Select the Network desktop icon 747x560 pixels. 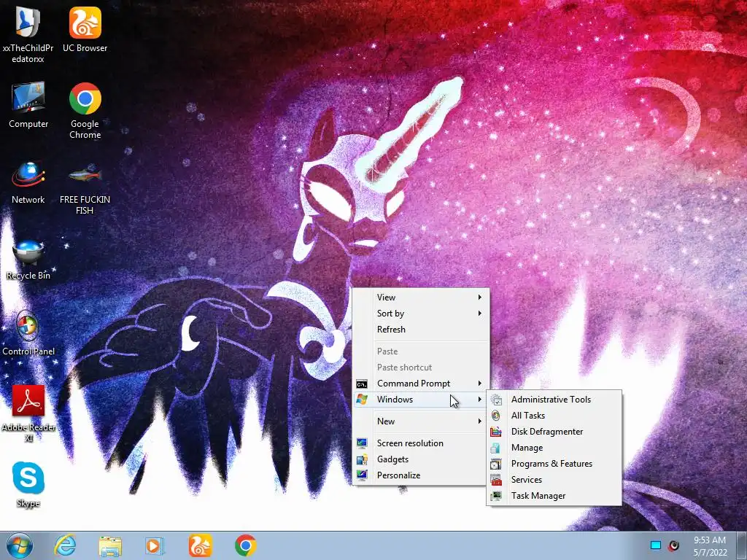pyautogui.click(x=28, y=182)
